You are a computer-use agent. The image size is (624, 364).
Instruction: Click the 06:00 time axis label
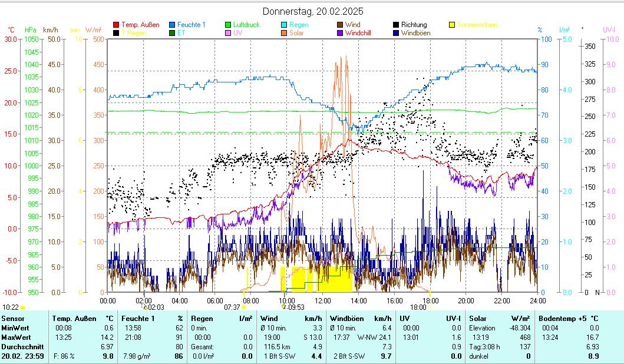tap(215, 301)
